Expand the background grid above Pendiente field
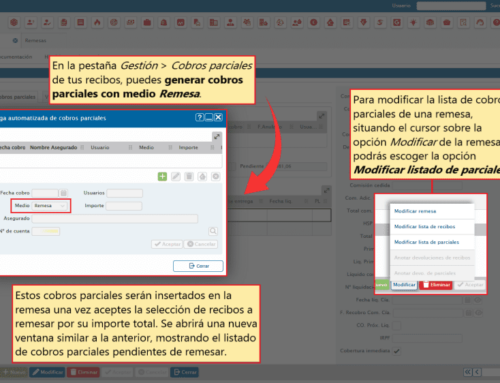 (x=321, y=116)
